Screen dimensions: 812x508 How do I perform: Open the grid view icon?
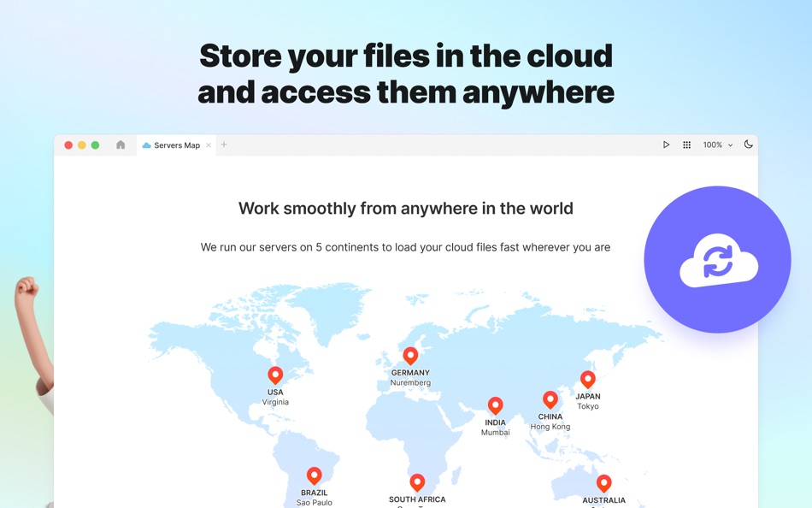(x=686, y=145)
